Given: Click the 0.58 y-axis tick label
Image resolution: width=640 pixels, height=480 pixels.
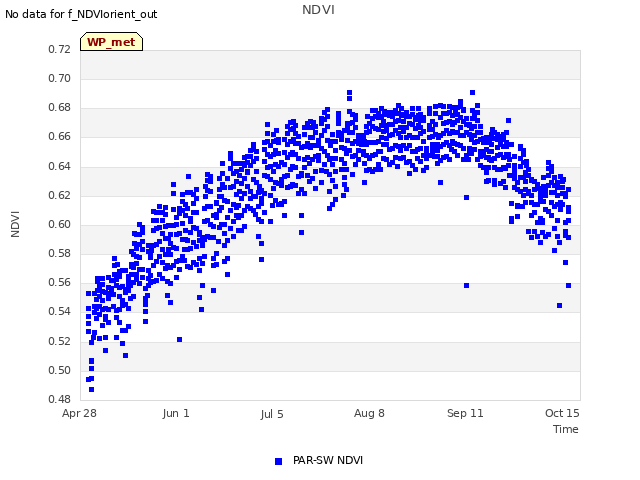Looking at the screenshot, I should click(60, 253).
